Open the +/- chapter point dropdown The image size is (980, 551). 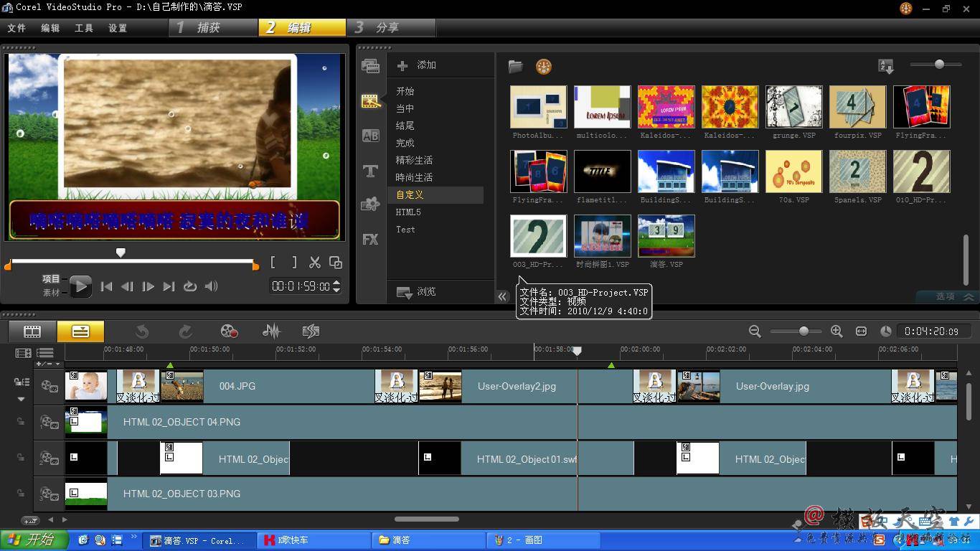coord(48,364)
